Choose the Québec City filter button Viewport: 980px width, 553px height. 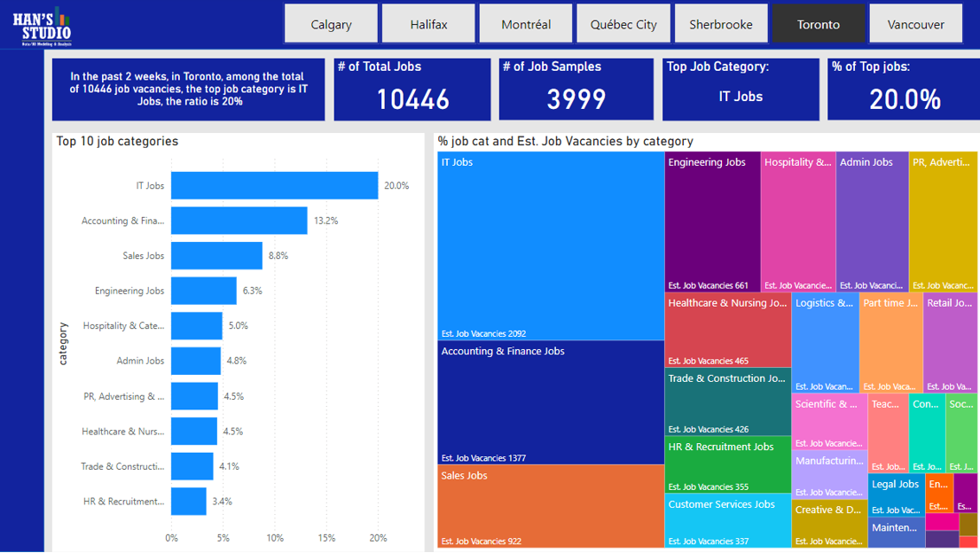point(623,24)
